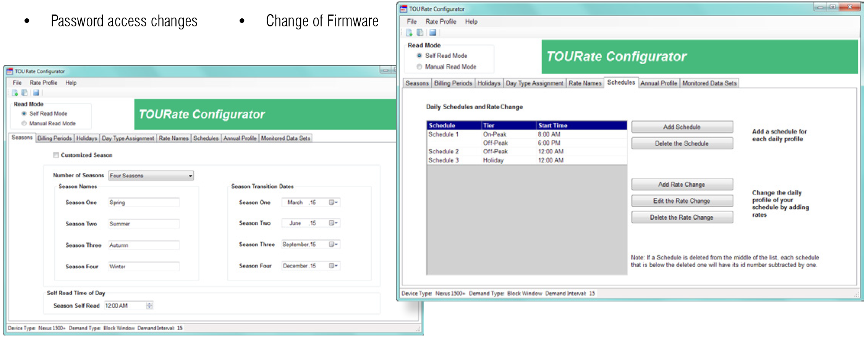
Task: Open Annual Profile tab in Schedules window
Action: point(659,83)
